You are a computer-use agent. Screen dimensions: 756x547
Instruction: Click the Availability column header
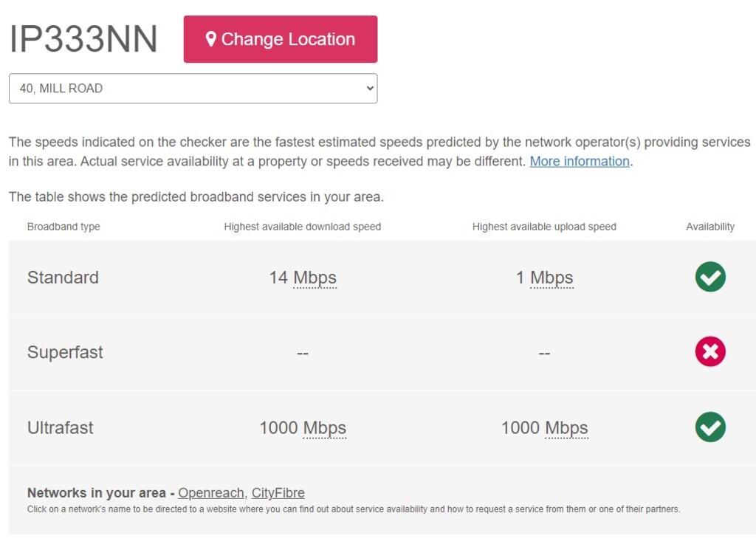click(x=710, y=227)
